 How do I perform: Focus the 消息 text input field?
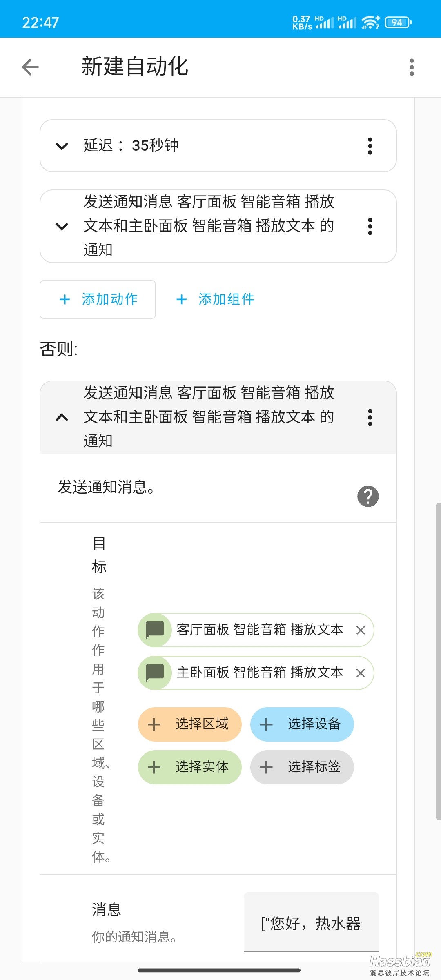coord(311,922)
